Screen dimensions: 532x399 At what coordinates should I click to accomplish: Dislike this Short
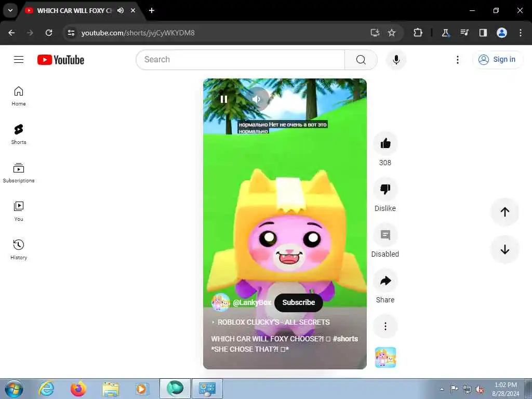385,189
